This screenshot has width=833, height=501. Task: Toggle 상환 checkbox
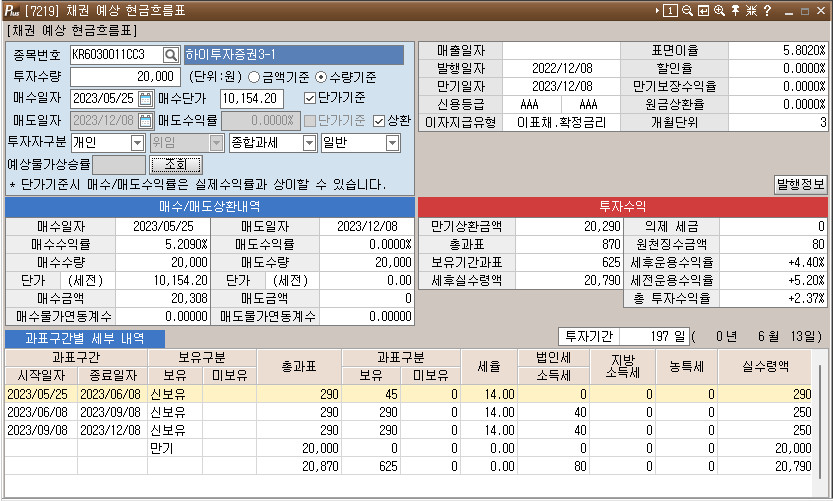click(x=379, y=121)
